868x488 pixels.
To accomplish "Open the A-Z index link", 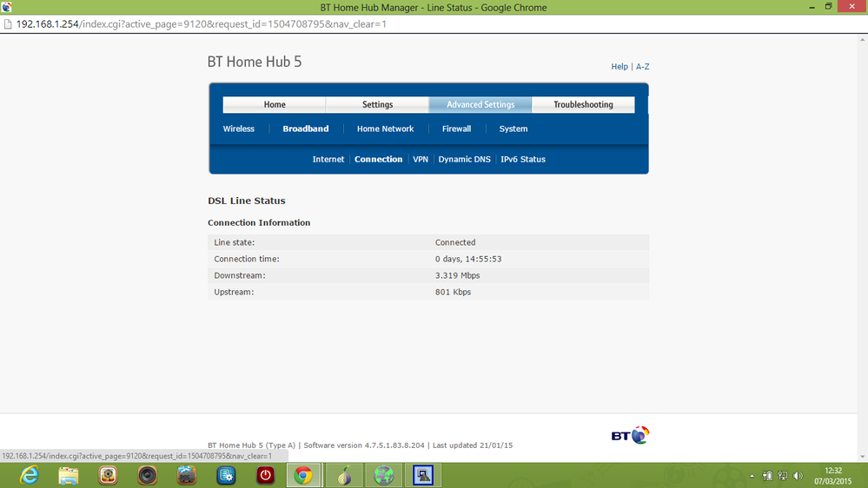I will coord(643,66).
